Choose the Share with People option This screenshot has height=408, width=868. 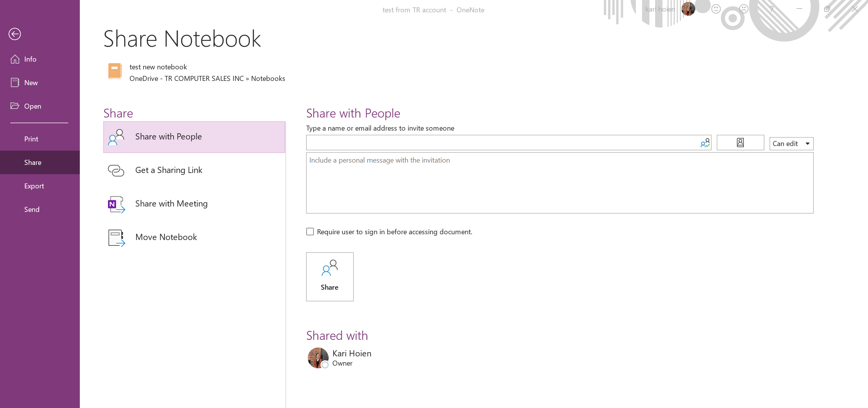pyautogui.click(x=194, y=137)
